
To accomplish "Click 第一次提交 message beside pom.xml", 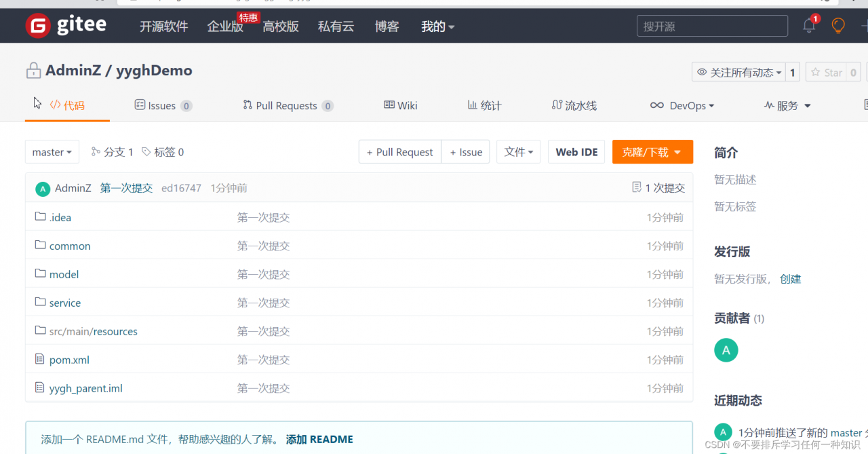I will (x=264, y=360).
